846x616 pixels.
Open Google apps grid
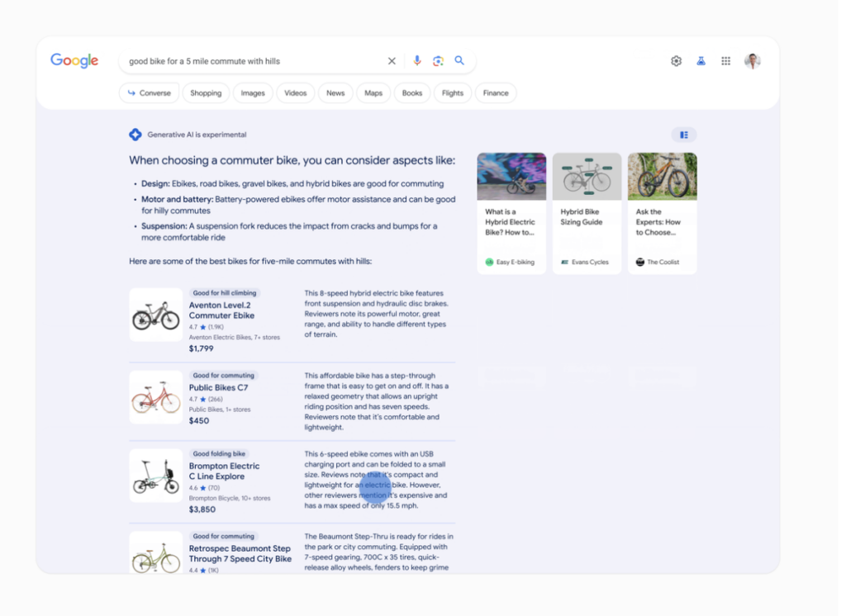coord(725,61)
